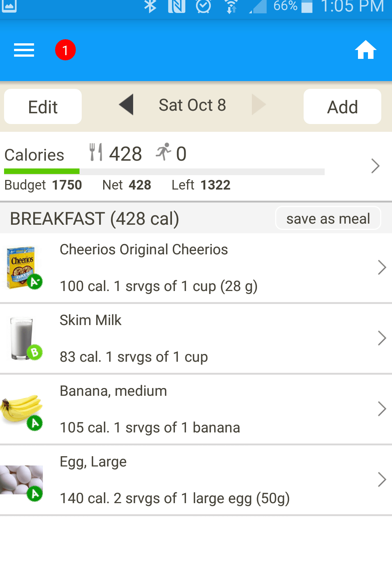
Task: Click save as meal button
Action: (328, 218)
